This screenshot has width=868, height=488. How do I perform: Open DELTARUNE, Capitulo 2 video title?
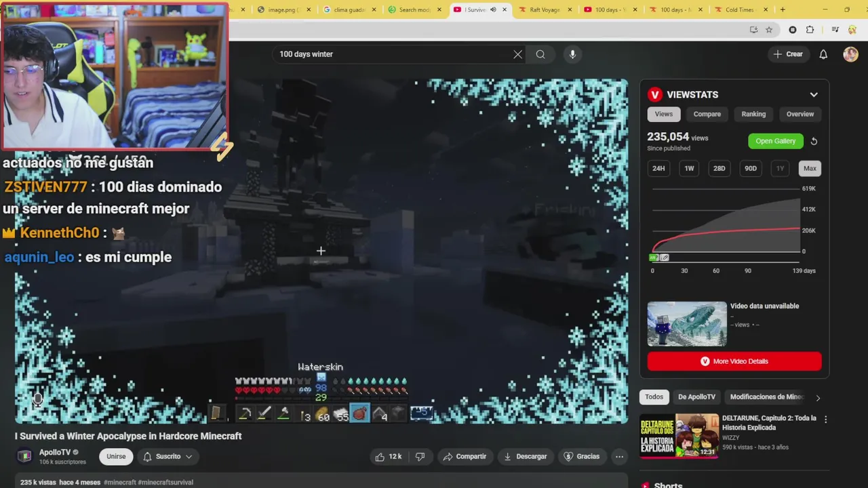click(x=769, y=422)
